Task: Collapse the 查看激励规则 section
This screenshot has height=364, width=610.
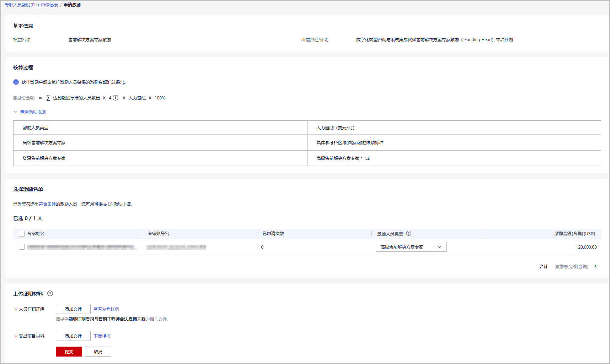Action: (33, 112)
